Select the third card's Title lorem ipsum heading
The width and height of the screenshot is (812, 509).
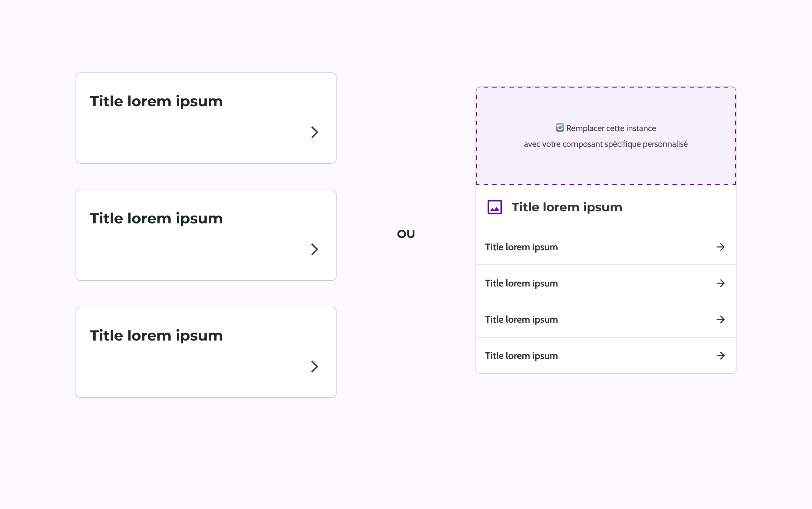156,336
